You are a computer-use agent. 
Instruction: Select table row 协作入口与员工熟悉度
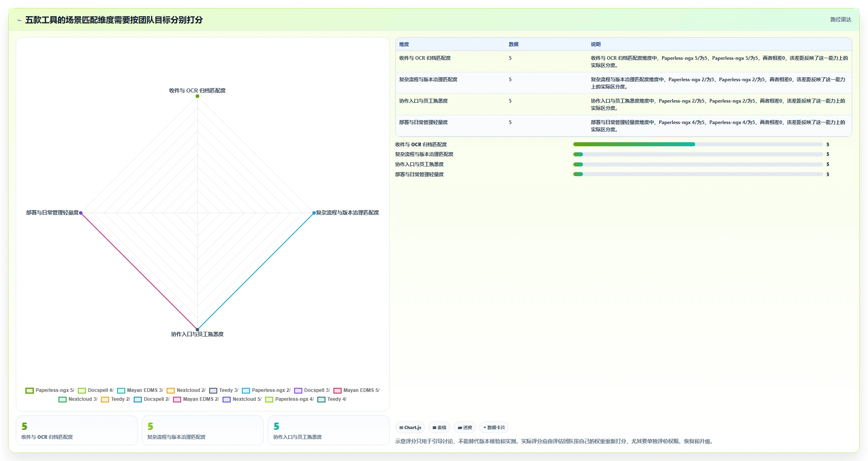623,104
